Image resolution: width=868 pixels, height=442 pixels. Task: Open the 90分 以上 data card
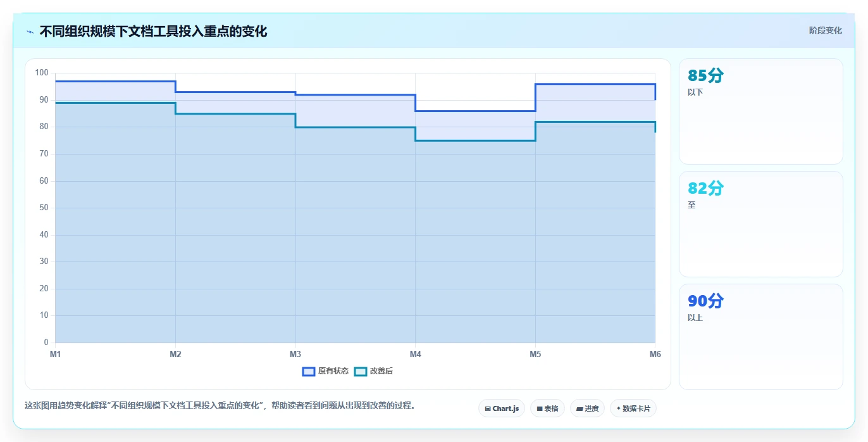coord(761,337)
